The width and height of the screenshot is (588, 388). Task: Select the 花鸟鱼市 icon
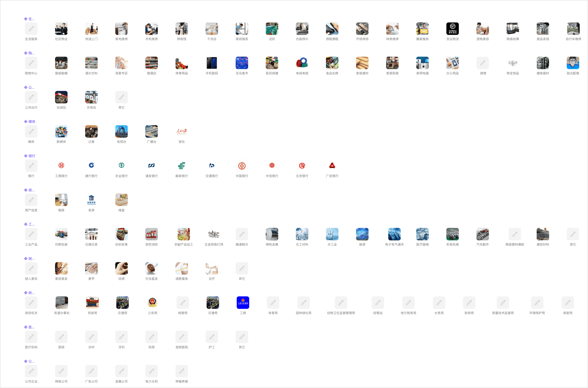[242, 63]
